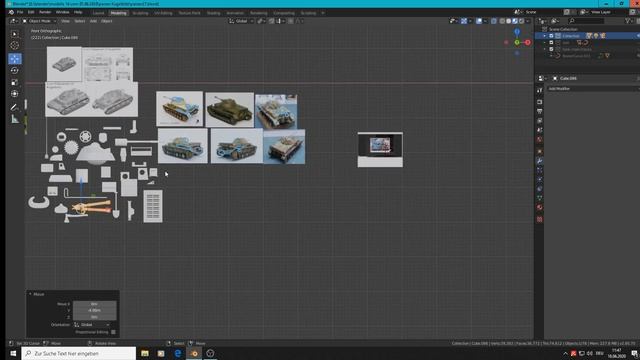This screenshot has width=640, height=360.
Task: Toggle rendered viewport shading
Action: click(x=522, y=21)
